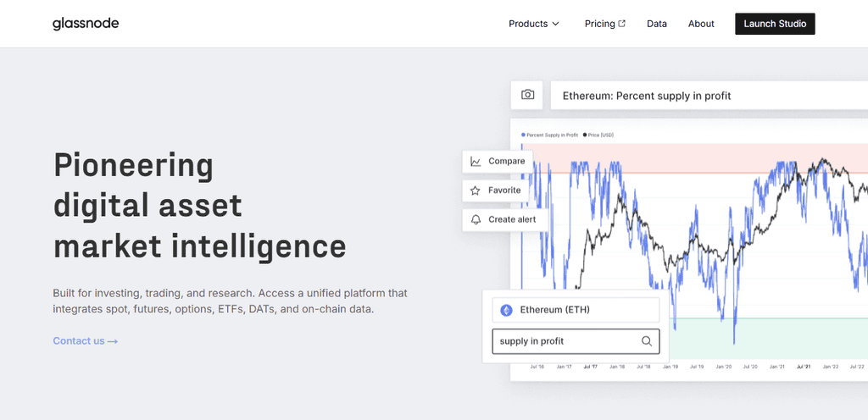Click the Launch Studio button
This screenshot has width=868, height=420.
pos(775,24)
